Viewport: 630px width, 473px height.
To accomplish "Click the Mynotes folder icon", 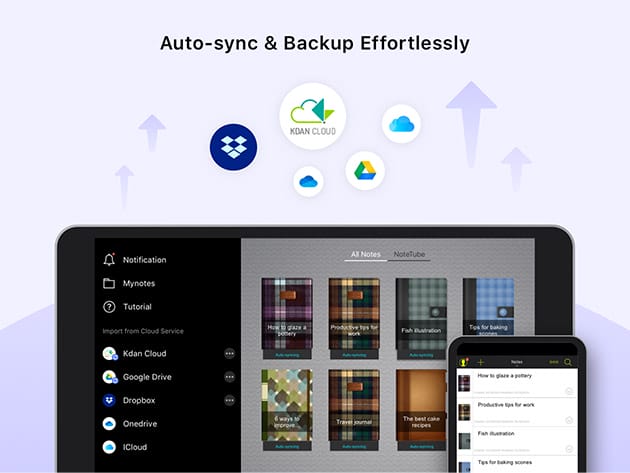I will coord(109,283).
